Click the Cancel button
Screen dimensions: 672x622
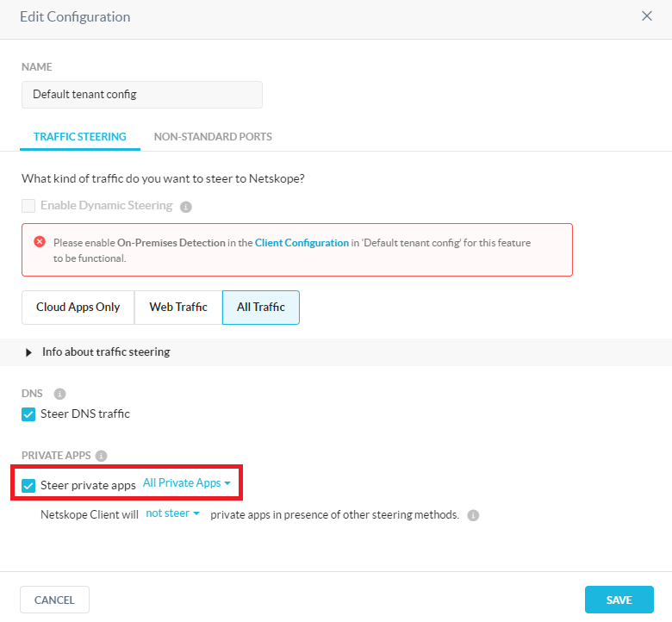54,600
